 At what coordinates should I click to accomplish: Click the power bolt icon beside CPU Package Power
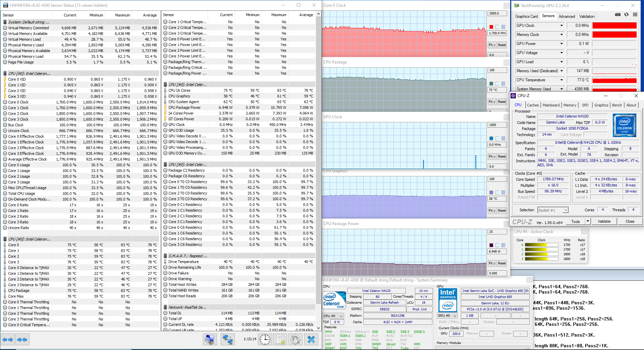pos(165,107)
